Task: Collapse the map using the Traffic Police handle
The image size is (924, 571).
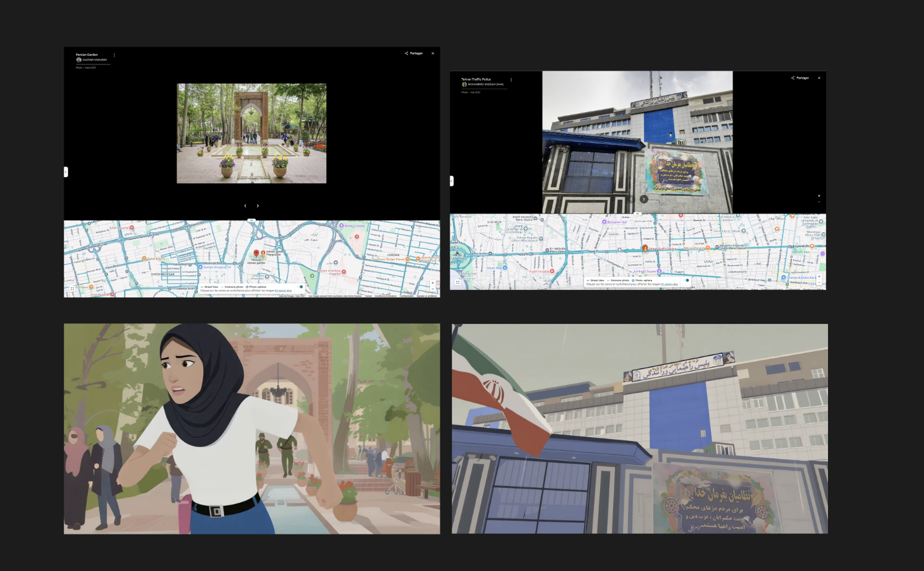Action: click(638, 214)
